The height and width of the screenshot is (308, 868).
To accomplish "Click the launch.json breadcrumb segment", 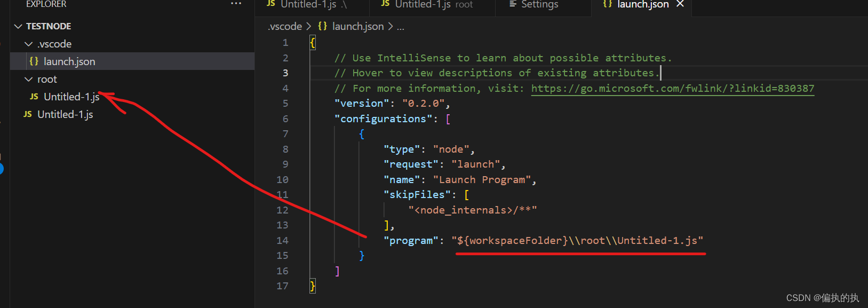I will coord(357,26).
